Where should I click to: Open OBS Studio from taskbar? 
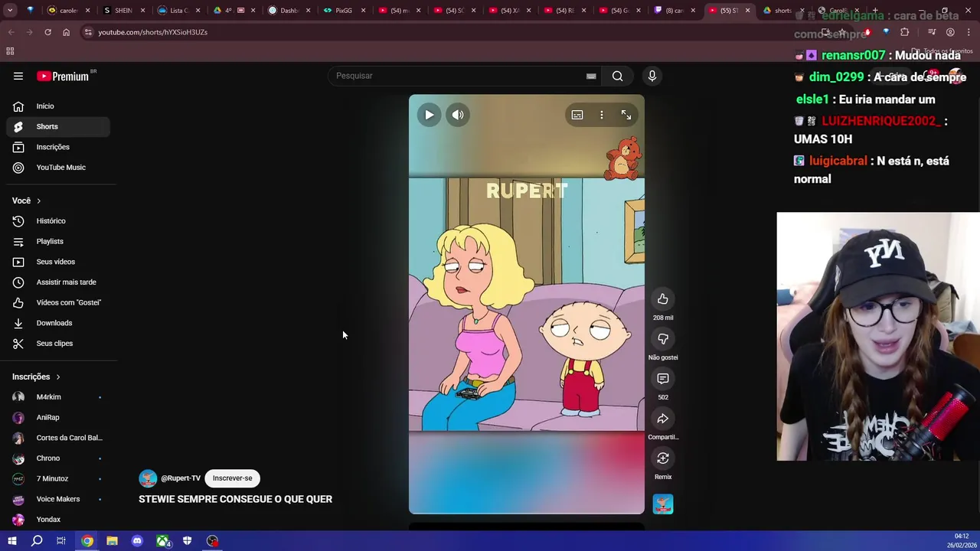click(213, 541)
